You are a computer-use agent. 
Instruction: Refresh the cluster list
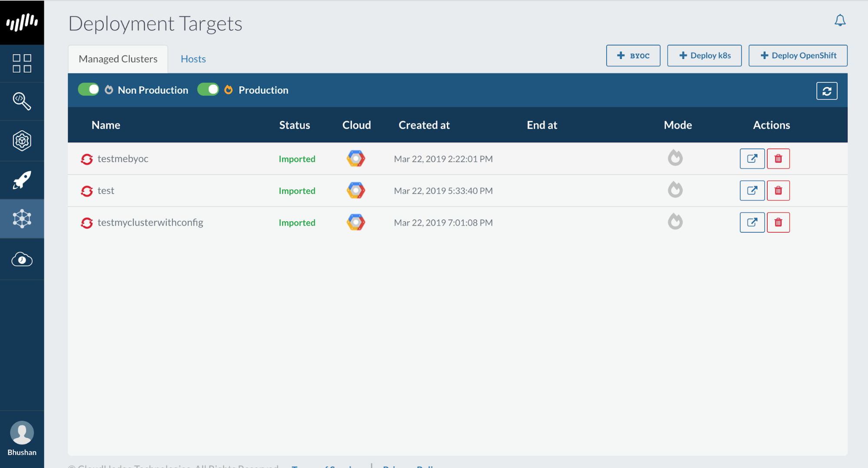(x=826, y=91)
